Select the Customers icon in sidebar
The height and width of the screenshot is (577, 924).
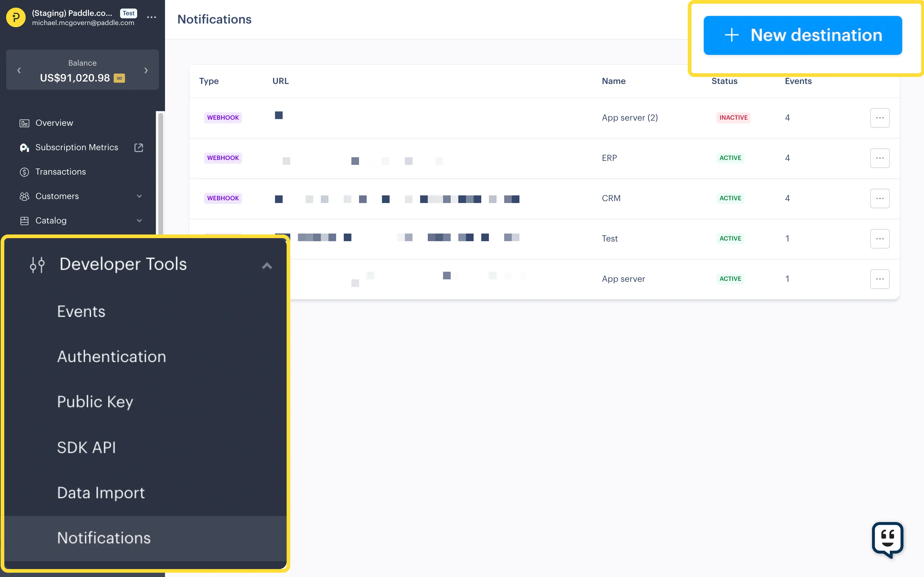pyautogui.click(x=24, y=196)
